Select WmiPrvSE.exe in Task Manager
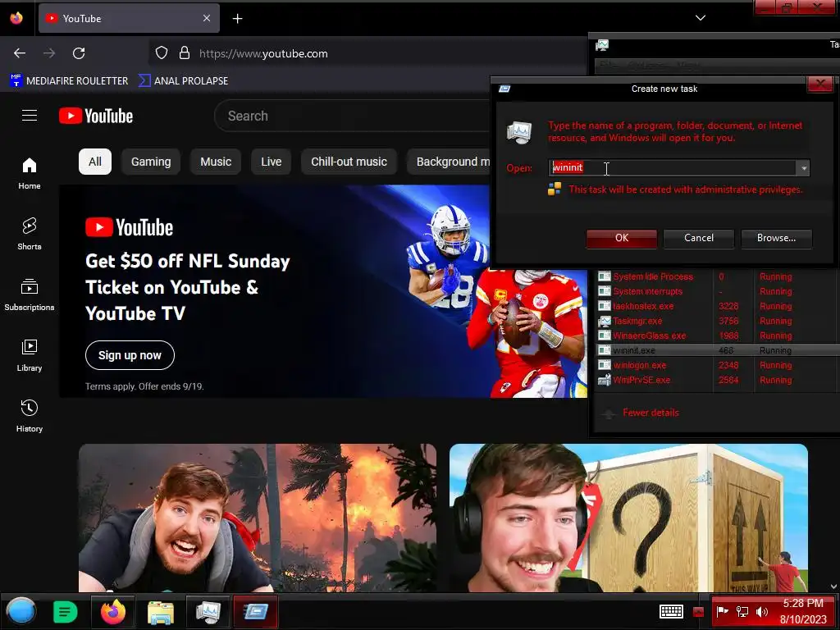The width and height of the screenshot is (840, 630). point(717,381)
